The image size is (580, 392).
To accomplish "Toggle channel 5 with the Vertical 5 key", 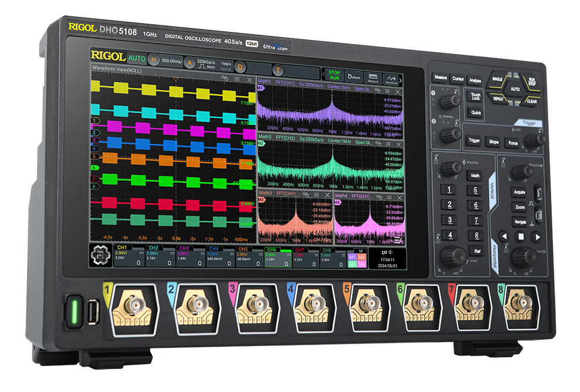I will [476, 191].
